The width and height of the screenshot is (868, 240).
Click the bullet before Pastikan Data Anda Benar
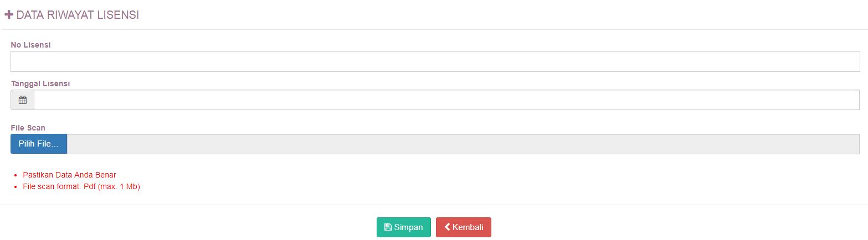coord(16,175)
